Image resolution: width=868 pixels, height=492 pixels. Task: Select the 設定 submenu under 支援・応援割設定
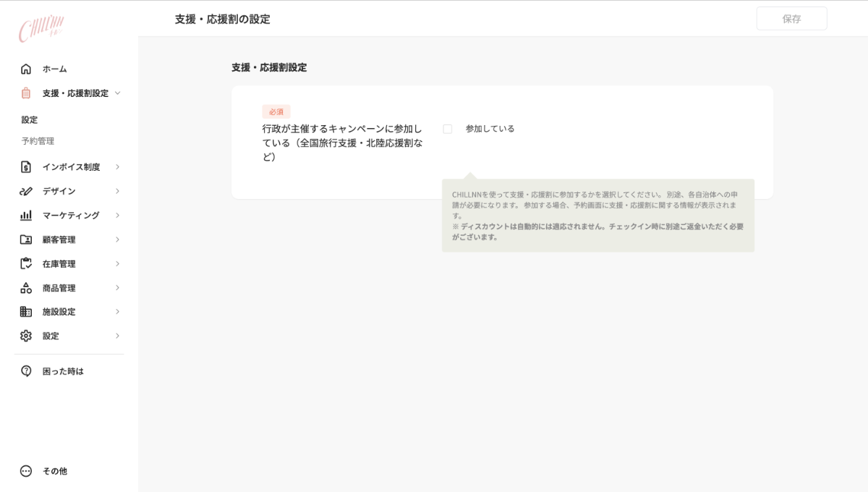coord(30,120)
